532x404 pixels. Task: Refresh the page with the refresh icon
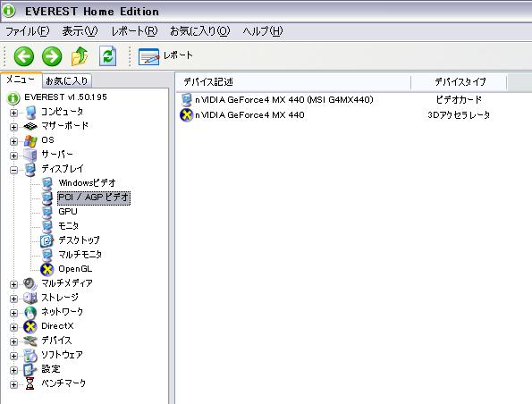coord(108,56)
